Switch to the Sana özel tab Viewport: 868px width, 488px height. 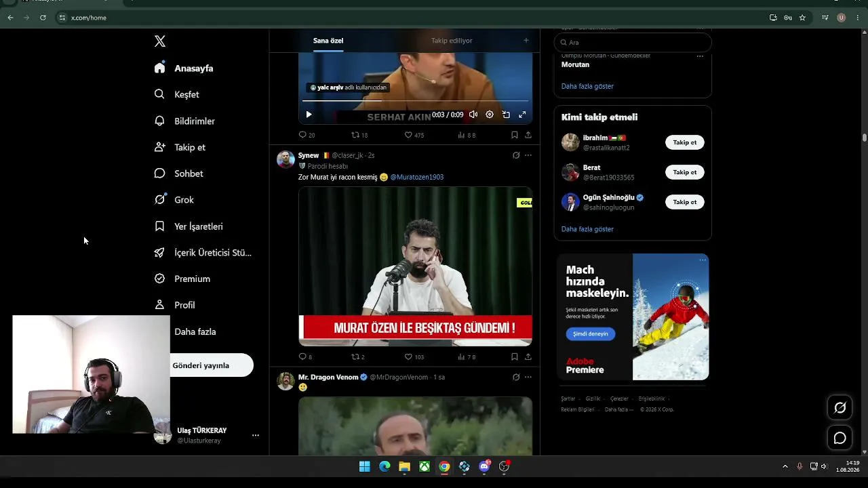328,41
